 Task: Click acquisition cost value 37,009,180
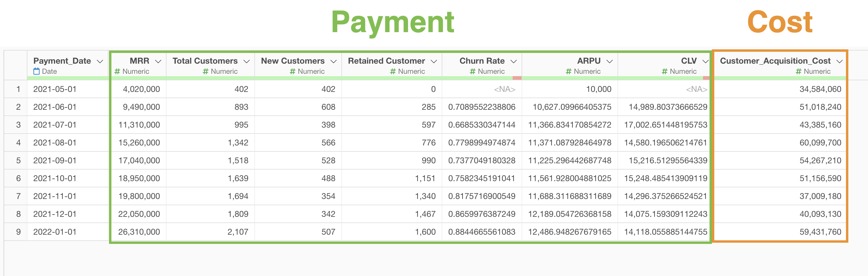820,196
